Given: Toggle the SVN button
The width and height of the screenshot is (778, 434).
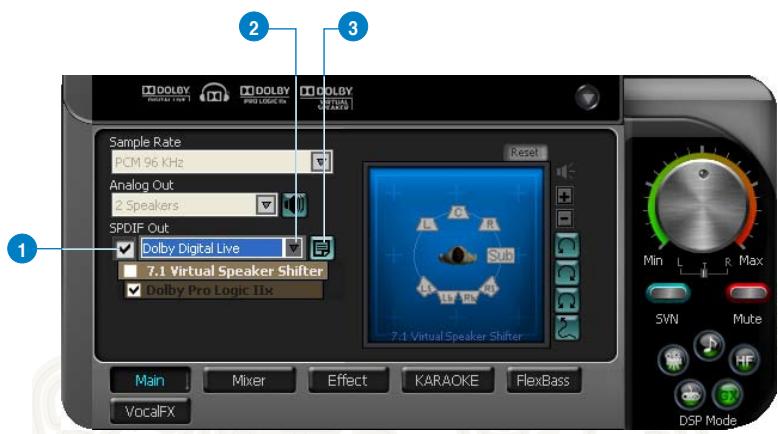Looking at the screenshot, I should (668, 293).
